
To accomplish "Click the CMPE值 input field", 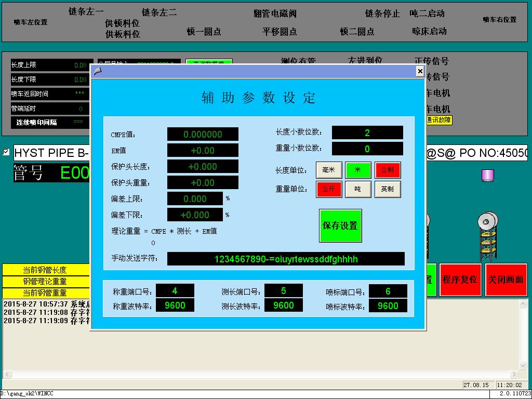I will pyautogui.click(x=203, y=134).
